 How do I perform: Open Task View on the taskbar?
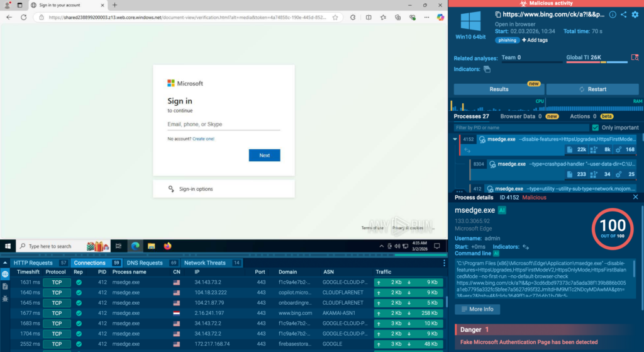tap(118, 246)
